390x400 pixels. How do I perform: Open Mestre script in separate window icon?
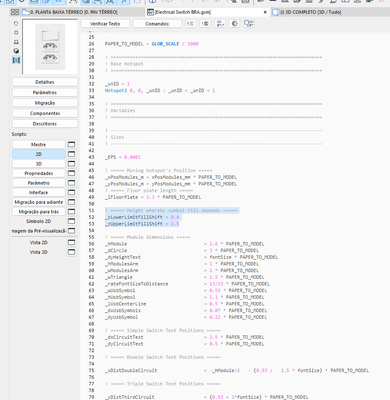[71, 144]
